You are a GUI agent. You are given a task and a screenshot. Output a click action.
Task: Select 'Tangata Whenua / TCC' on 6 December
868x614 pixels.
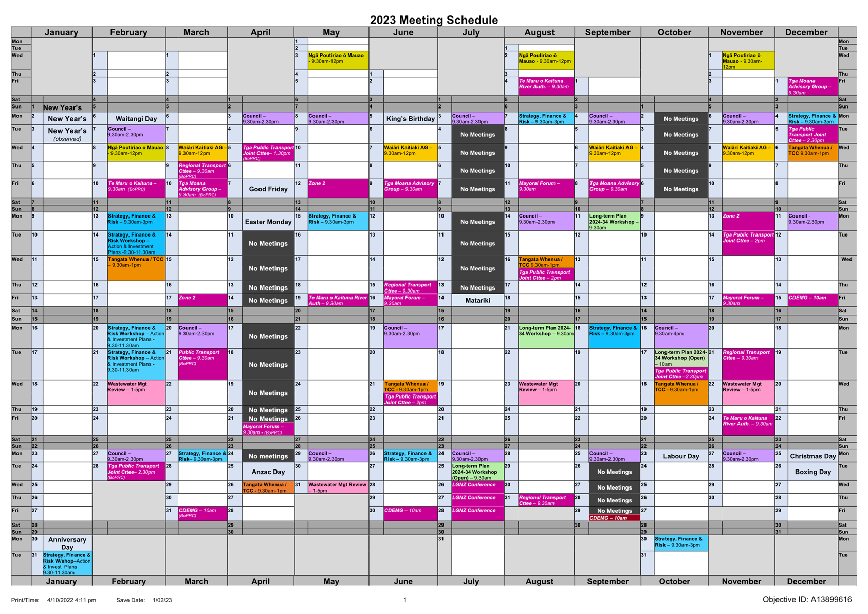click(812, 153)
